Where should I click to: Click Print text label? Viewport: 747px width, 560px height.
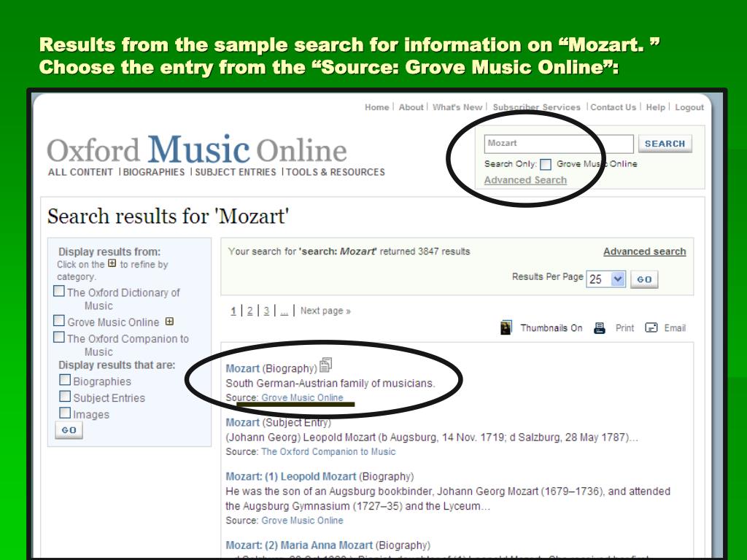pos(624,328)
